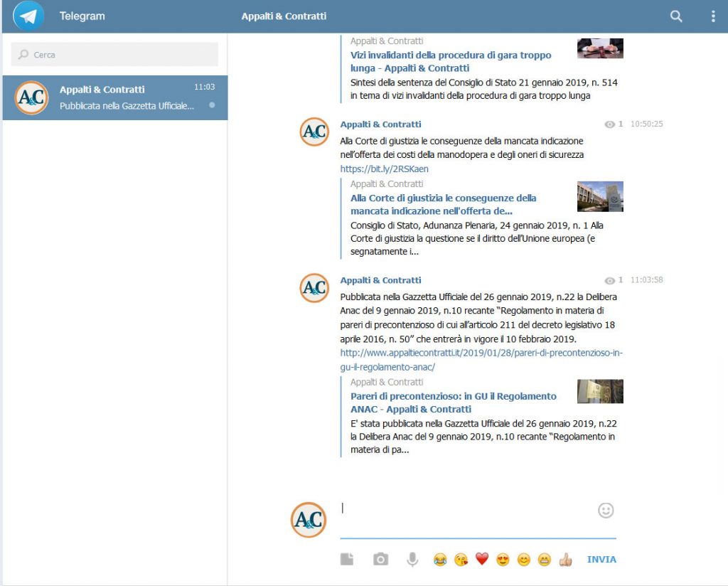Insert the heart-eyes emoji
Image resolution: width=728 pixels, height=586 pixels.
[x=503, y=560]
